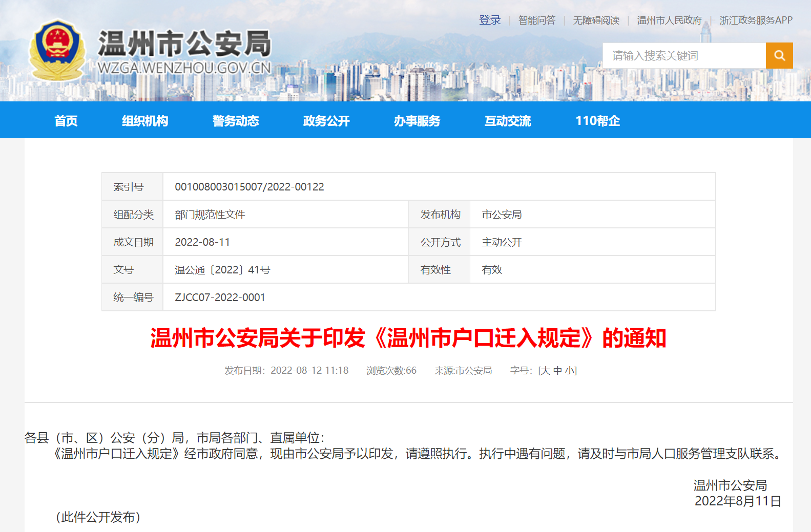Set font size to large 大

tap(545, 371)
